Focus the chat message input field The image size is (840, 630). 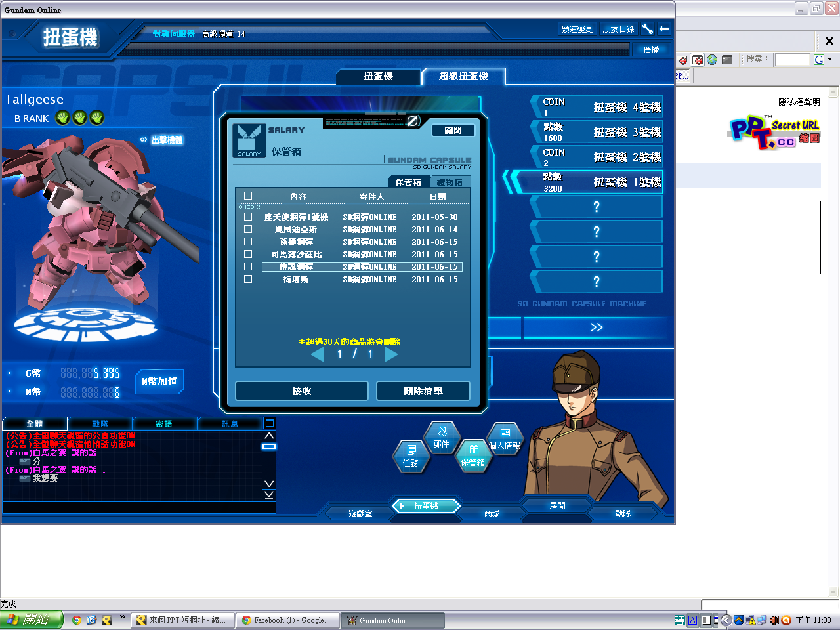pyautogui.click(x=138, y=507)
